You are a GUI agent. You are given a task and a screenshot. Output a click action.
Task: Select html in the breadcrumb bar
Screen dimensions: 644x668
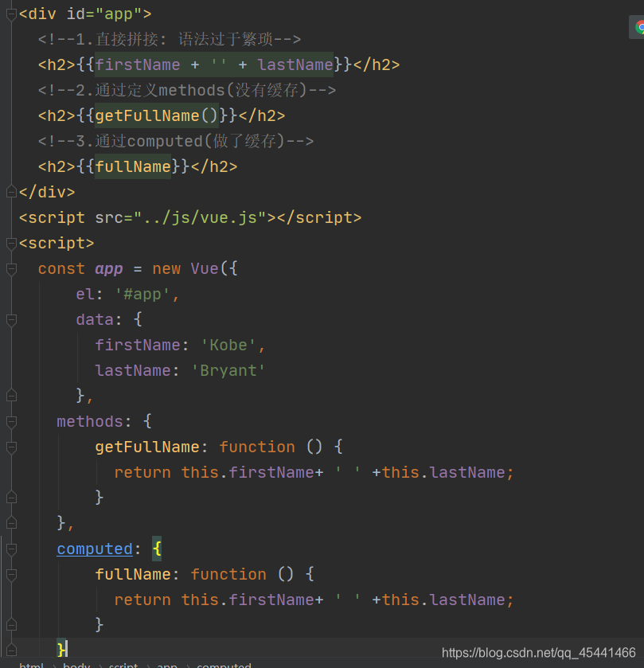pos(31,665)
